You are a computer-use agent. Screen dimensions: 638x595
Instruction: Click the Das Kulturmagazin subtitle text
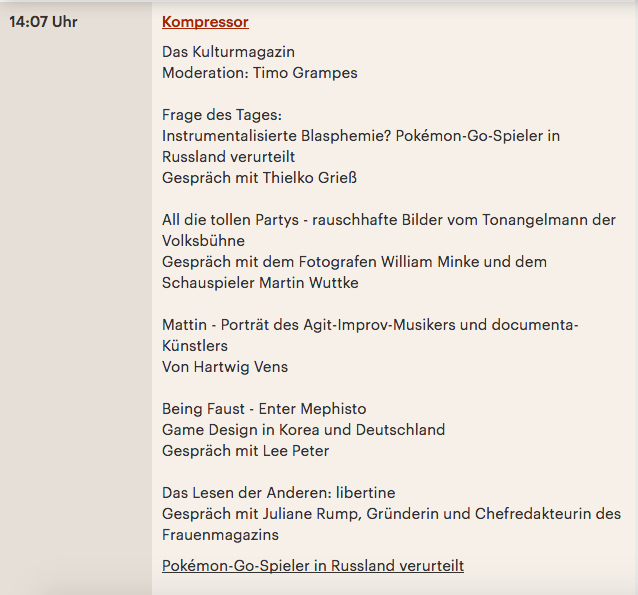[x=228, y=52]
